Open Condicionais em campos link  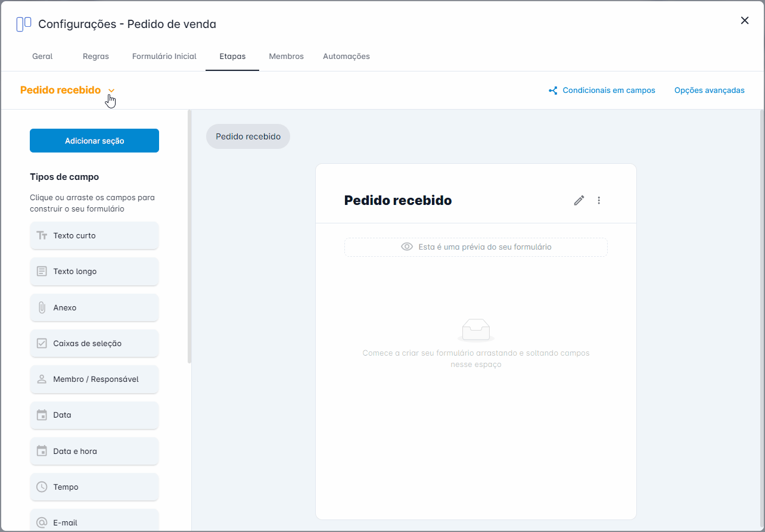pyautogui.click(x=602, y=91)
